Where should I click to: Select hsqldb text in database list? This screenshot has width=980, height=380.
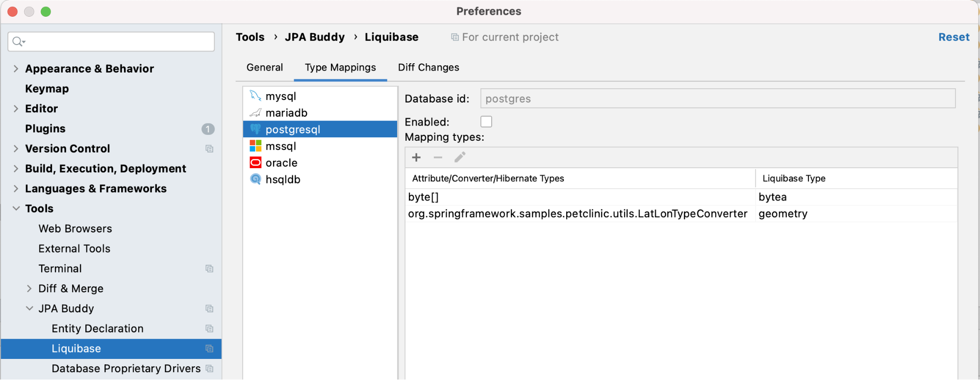283,179
